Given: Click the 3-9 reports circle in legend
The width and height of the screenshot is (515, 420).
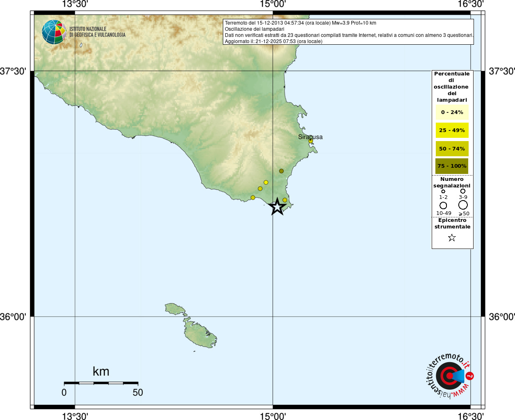Looking at the screenshot, I should point(463,191).
